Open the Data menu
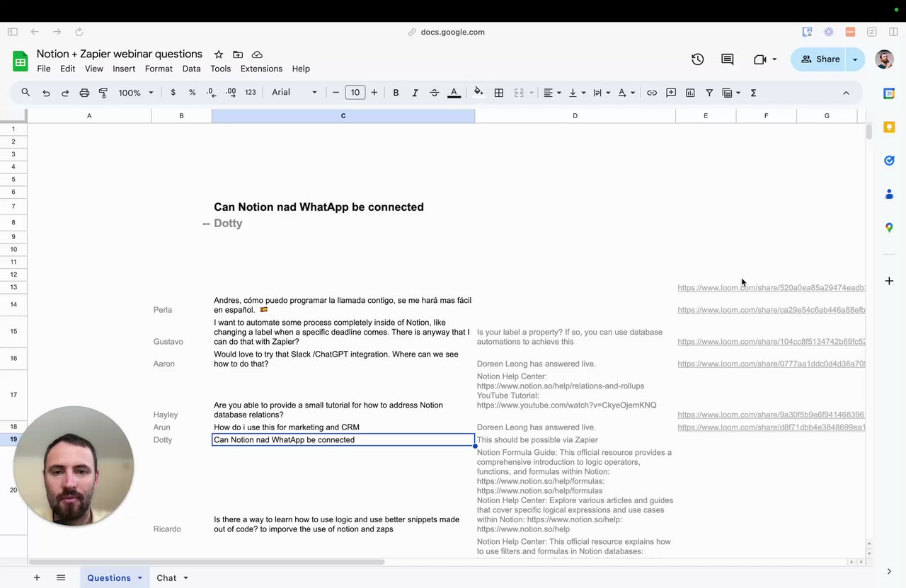The height and width of the screenshot is (588, 906). pyautogui.click(x=191, y=69)
